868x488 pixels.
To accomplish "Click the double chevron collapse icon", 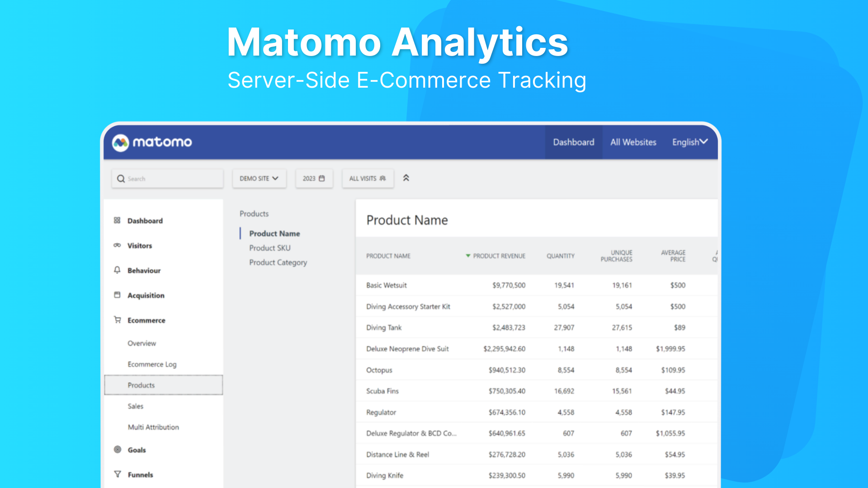I will 406,178.
